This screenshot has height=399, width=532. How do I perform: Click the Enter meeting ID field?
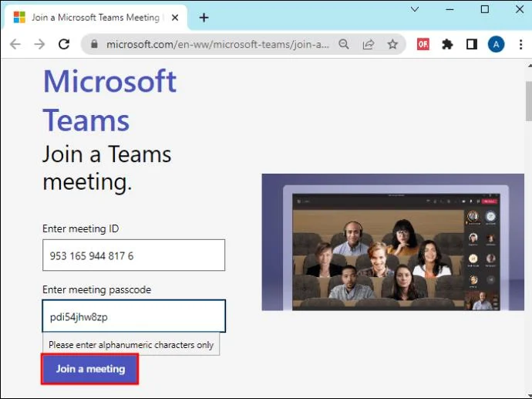(x=133, y=255)
